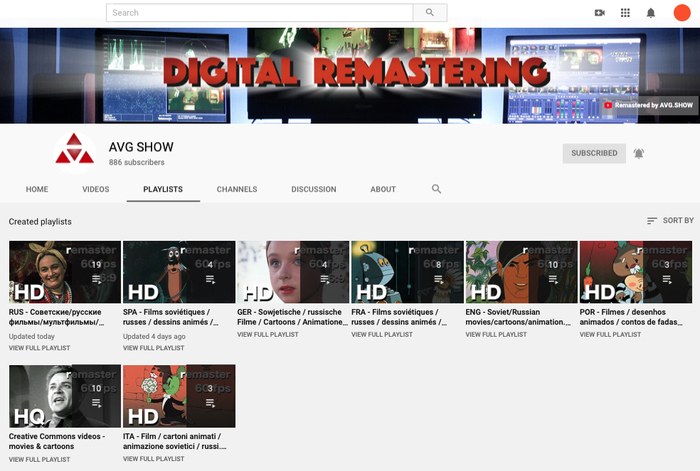Open notifications bell in top bar
The height and width of the screenshot is (471, 700).
pos(651,13)
